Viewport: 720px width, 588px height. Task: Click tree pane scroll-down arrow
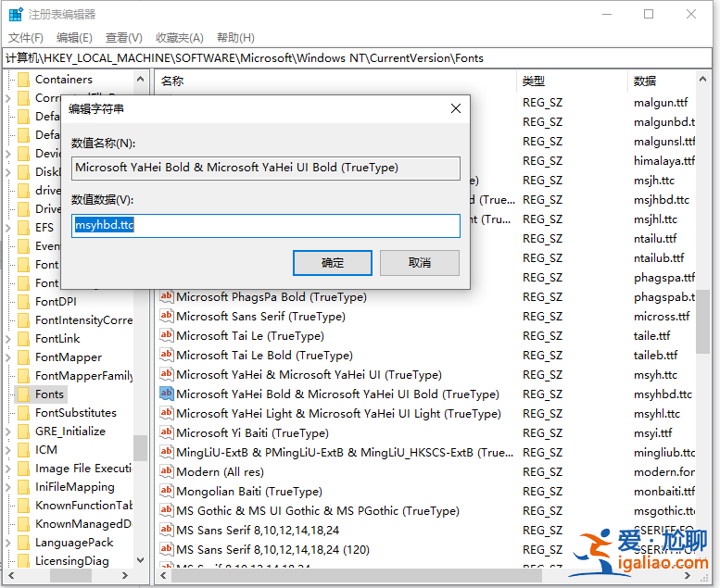click(x=141, y=560)
